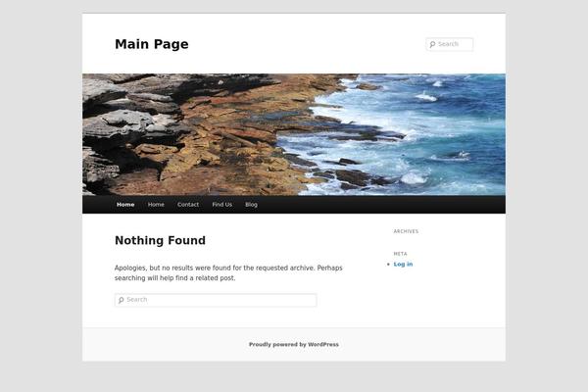The height and width of the screenshot is (392, 588).
Task: Open the Blog menu item
Action: coord(251,205)
